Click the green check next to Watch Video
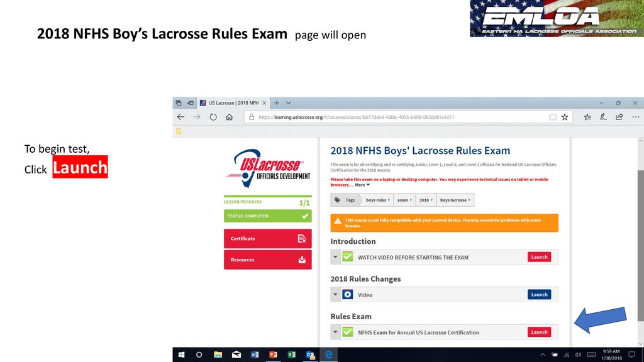 coord(347,257)
